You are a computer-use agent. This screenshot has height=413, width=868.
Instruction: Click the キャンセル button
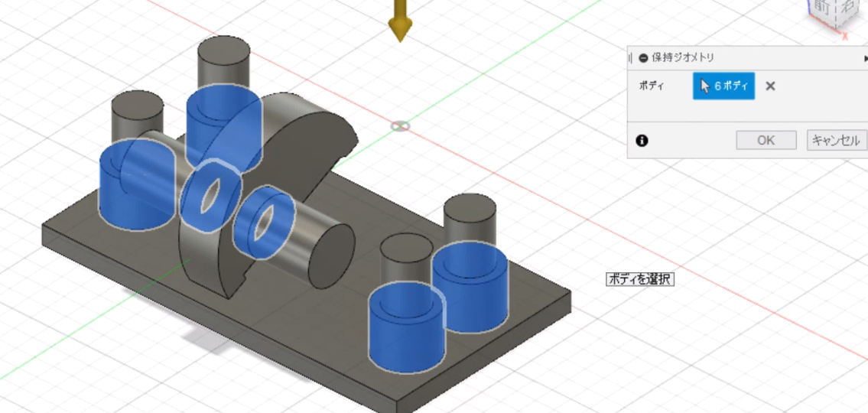[837, 140]
